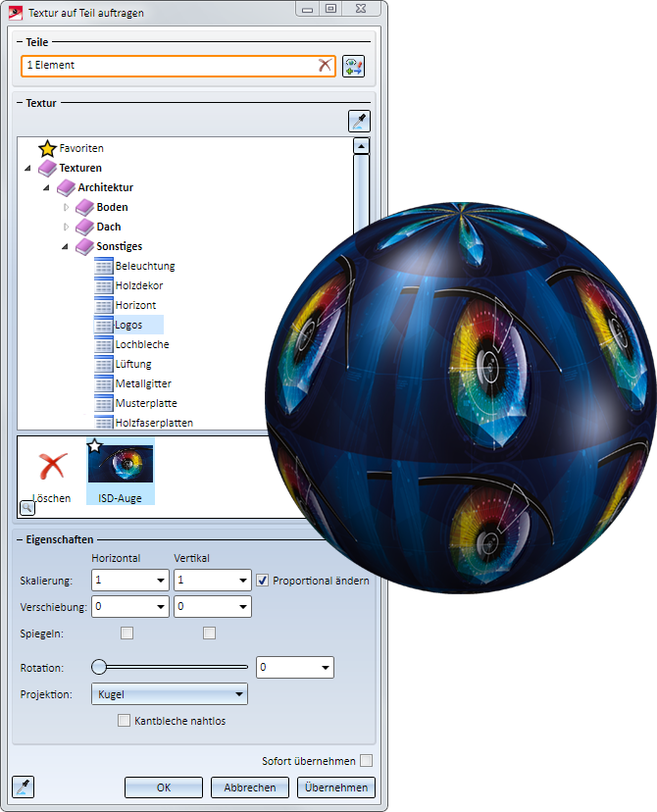Select the Lüftung tree entry text
The width and height of the screenshot is (657, 812).
pyautogui.click(x=133, y=364)
